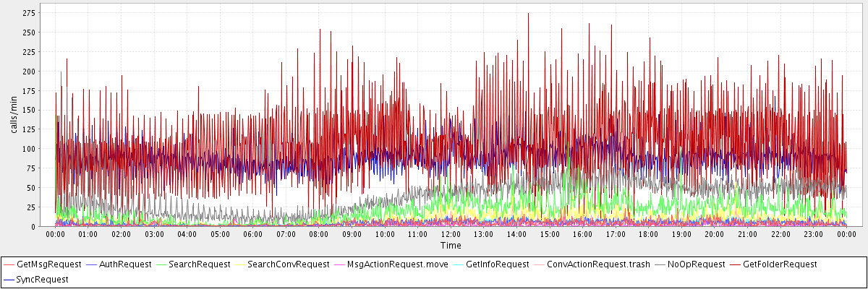The image size is (868, 289).
Task: Click the 03:00 time axis tick label
Action: [154, 235]
